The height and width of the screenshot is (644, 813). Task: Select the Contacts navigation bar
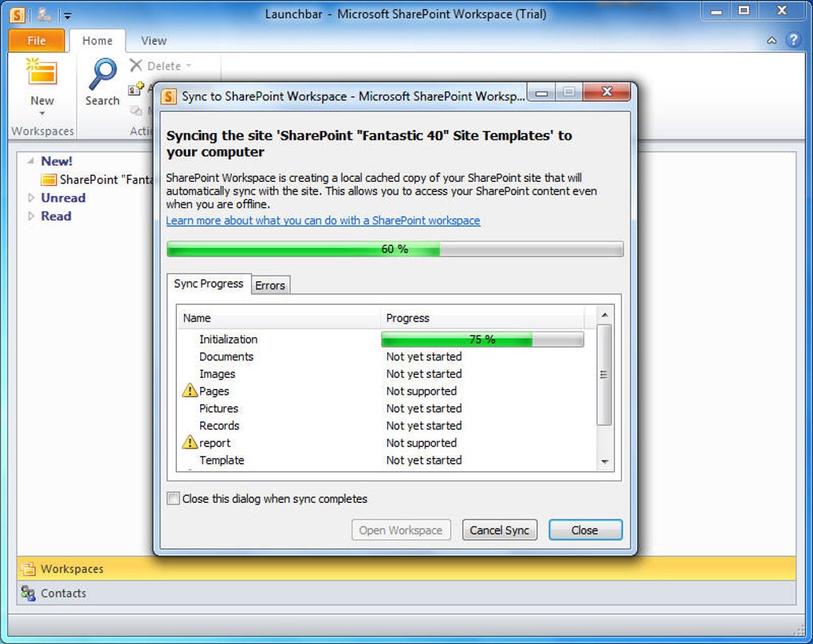[x=406, y=593]
